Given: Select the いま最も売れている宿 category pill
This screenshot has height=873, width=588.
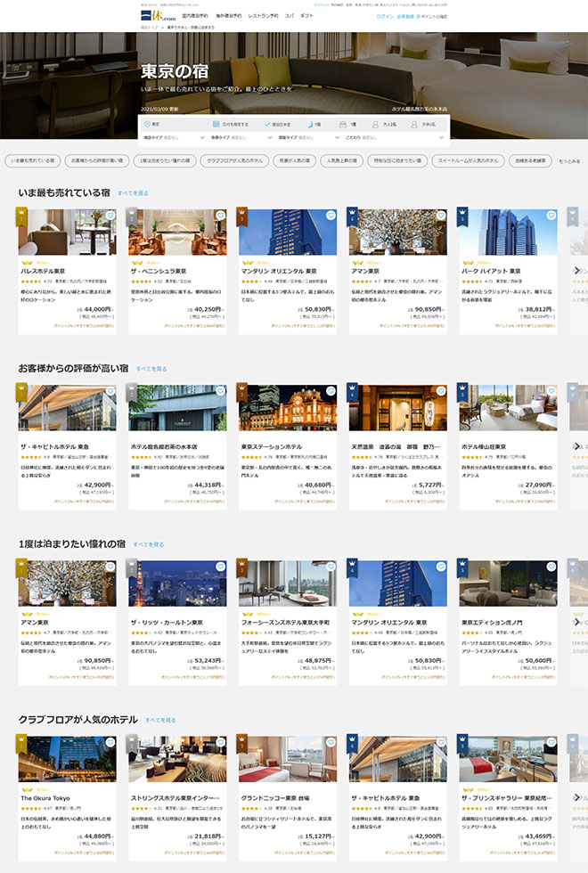Looking at the screenshot, I should [33, 161].
